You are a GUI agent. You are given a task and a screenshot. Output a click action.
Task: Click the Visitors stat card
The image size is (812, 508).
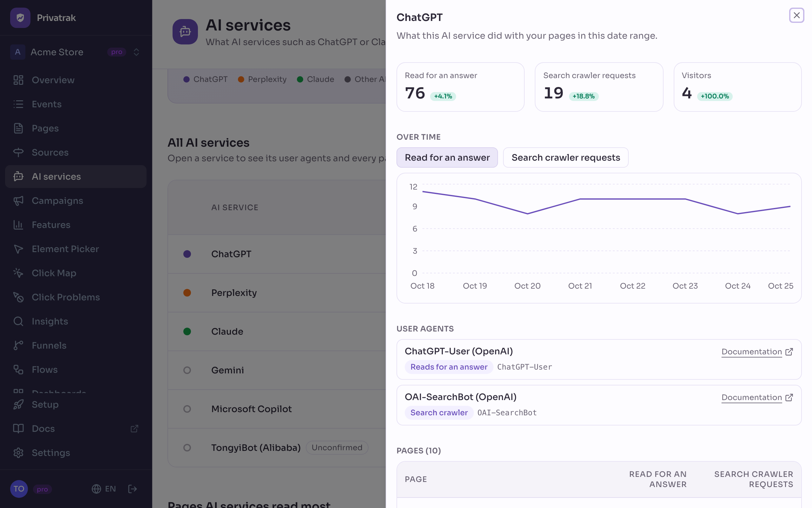coord(737,87)
